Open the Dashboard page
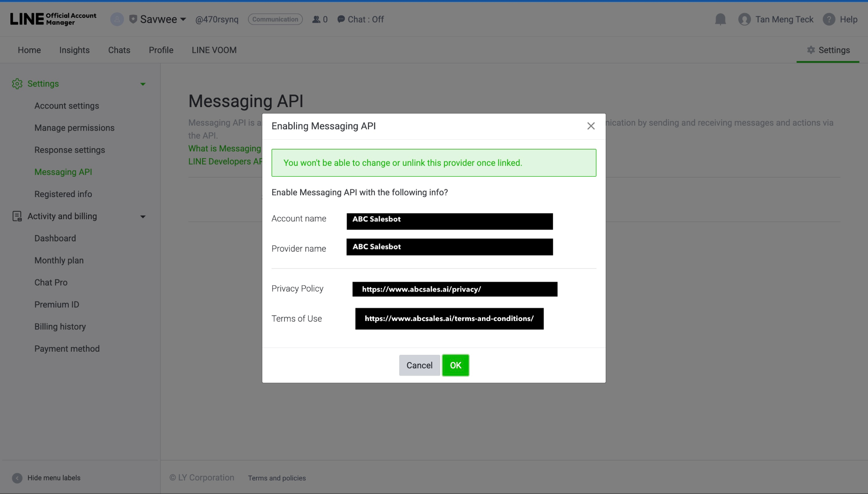868x494 pixels. (x=55, y=239)
